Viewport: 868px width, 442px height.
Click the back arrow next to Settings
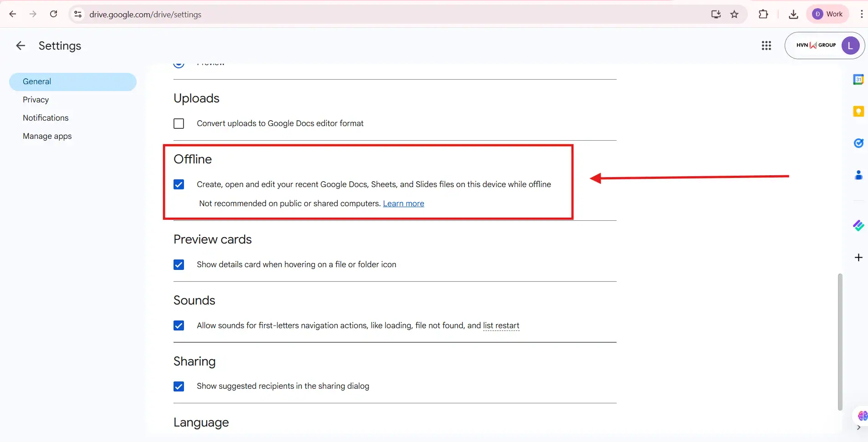[x=20, y=46]
